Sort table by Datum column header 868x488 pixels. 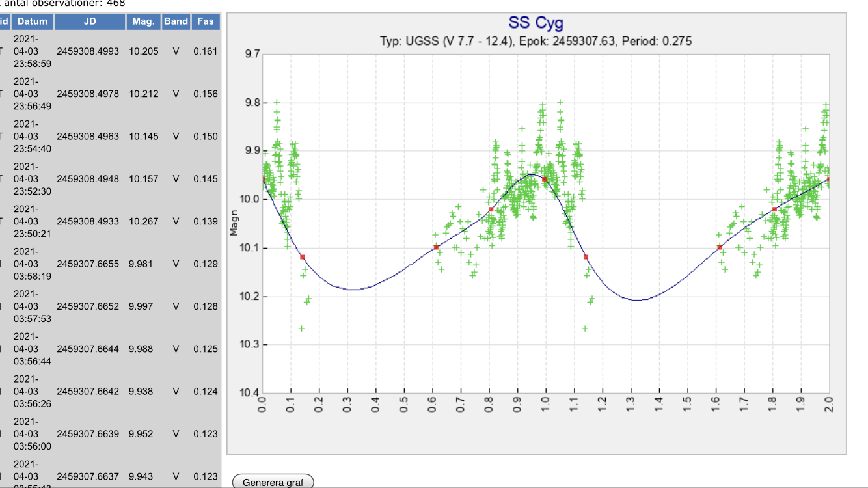[x=32, y=21]
